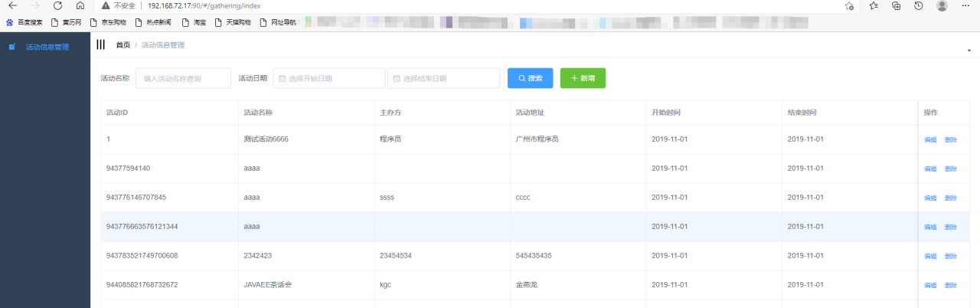Go to browser home page icon

click(x=80, y=6)
